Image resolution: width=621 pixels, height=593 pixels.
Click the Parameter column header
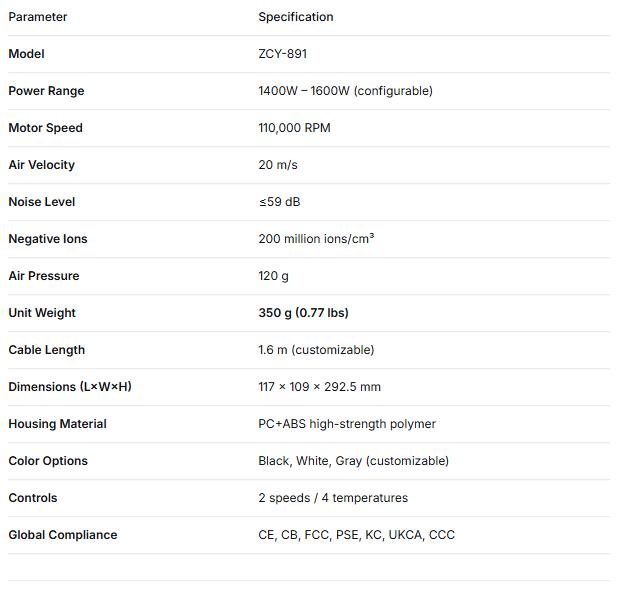tap(38, 17)
